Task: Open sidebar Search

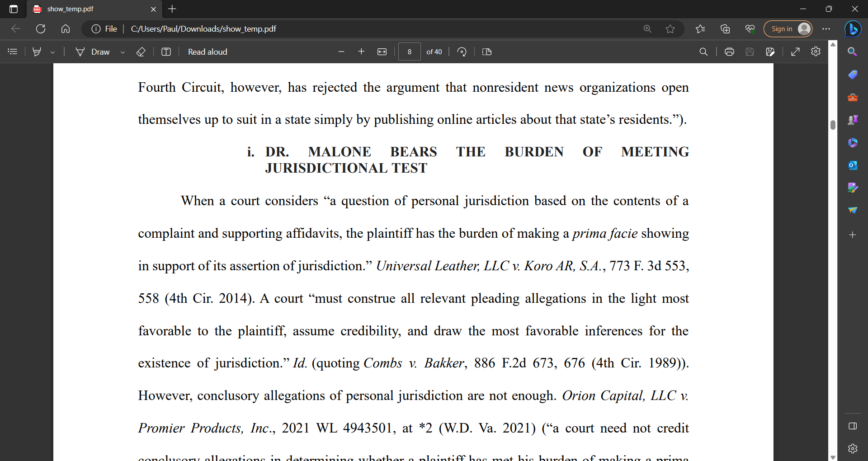Action: click(853, 52)
